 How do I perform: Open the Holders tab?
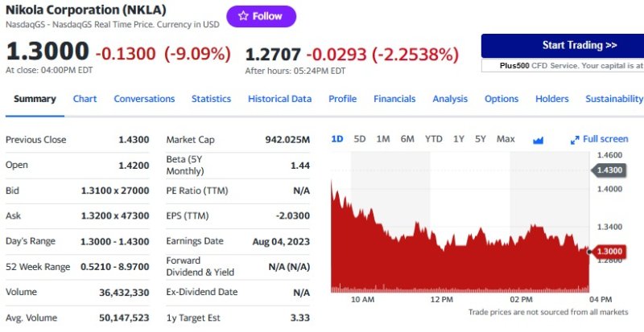click(551, 99)
